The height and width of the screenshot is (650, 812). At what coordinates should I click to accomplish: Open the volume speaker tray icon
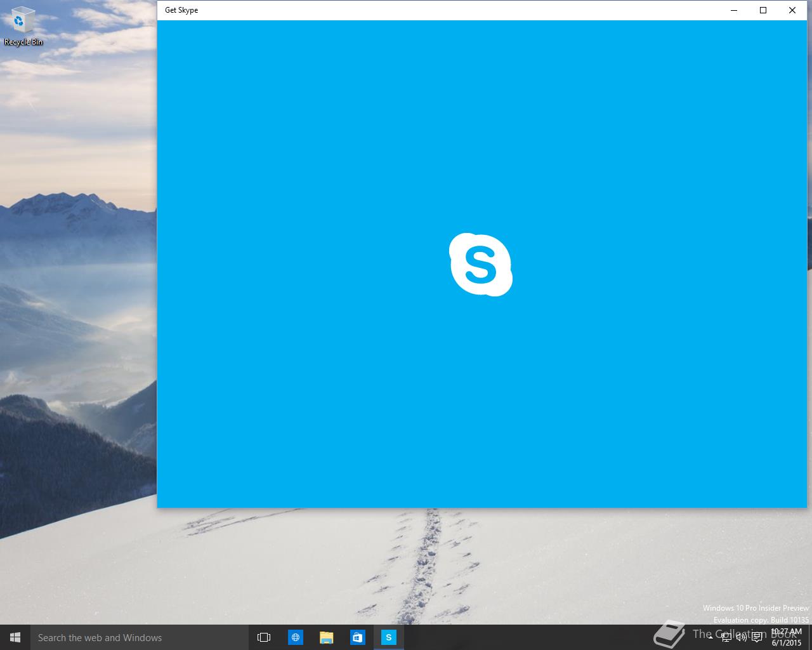click(x=741, y=637)
